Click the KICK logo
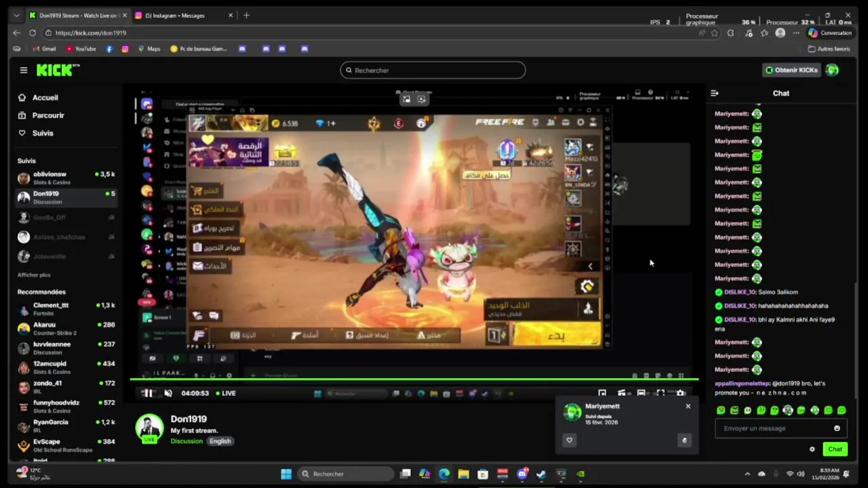This screenshot has width=868, height=488. pos(58,70)
